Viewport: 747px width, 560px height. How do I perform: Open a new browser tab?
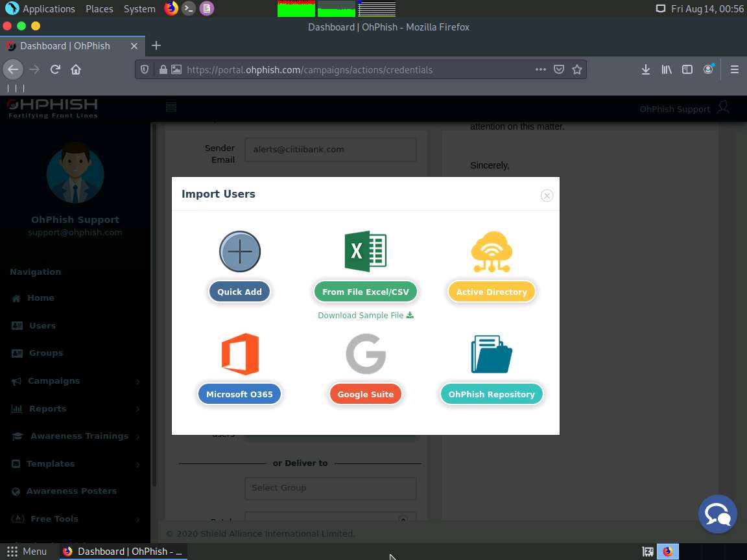(156, 46)
